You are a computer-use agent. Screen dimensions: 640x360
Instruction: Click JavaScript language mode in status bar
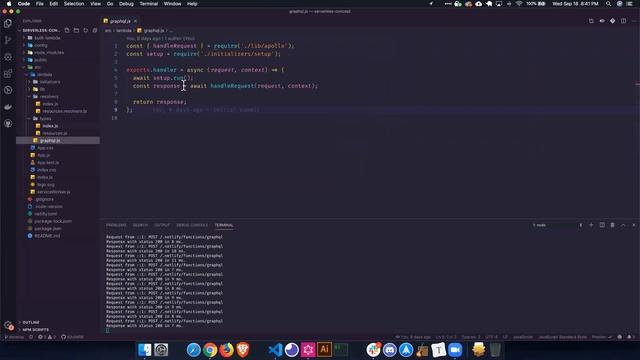(x=523, y=337)
